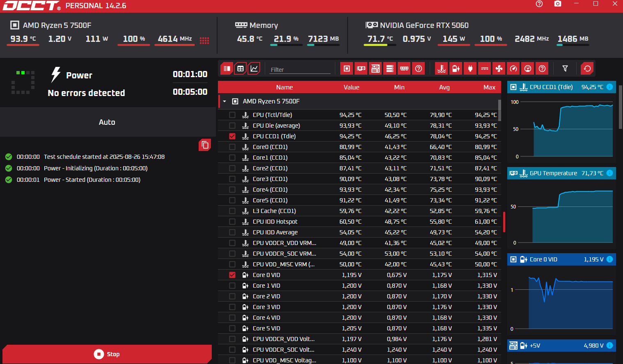Image resolution: width=623 pixels, height=364 pixels.
Task: Reset the monitoring values with refresh icon
Action: [587, 69]
